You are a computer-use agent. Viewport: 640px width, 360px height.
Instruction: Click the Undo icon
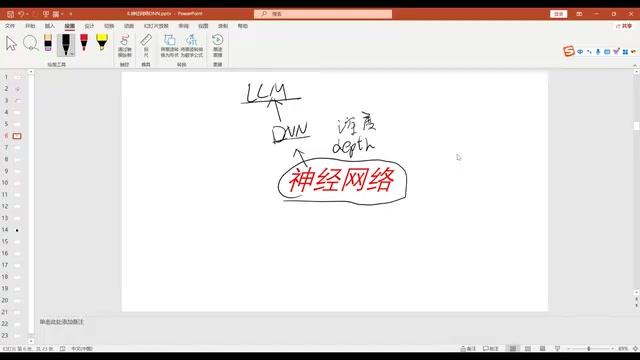point(20,14)
